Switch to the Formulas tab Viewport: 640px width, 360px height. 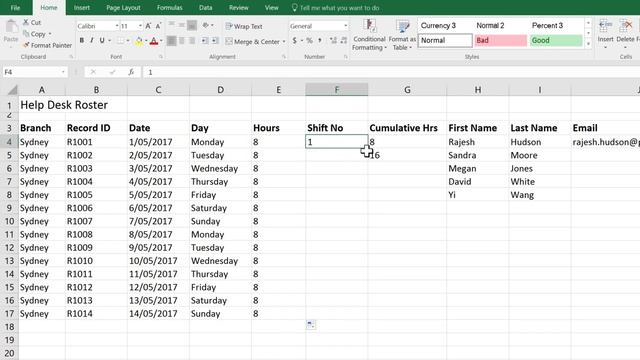coord(169,7)
